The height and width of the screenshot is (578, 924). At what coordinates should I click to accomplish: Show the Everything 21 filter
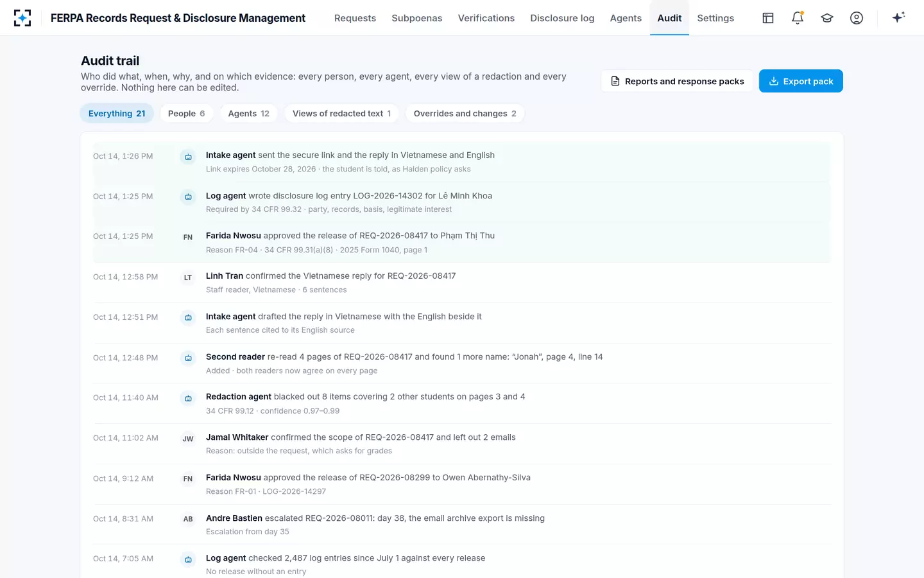(x=117, y=114)
